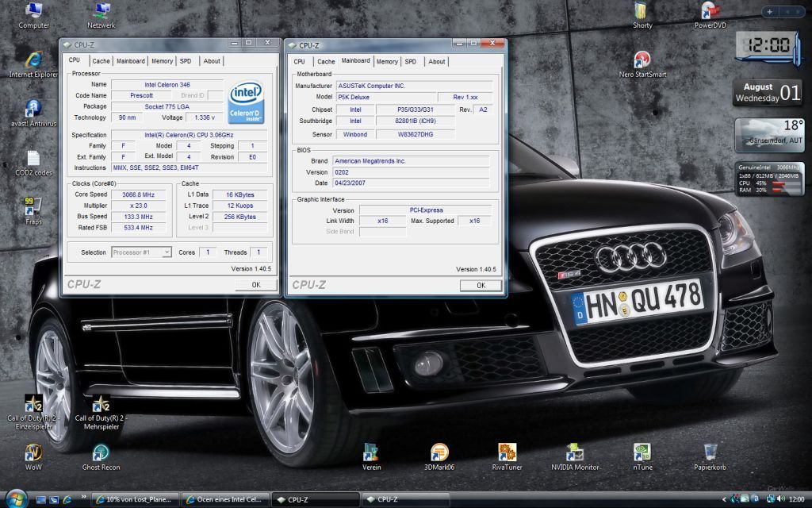Click the taskbar clock showing 12:00
This screenshot has height=508, width=812.
click(x=796, y=499)
